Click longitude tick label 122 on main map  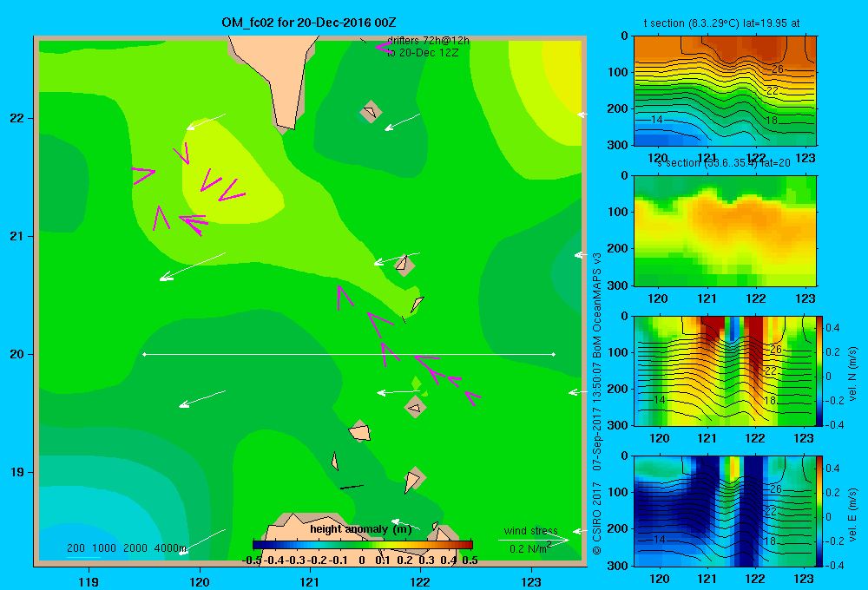coord(420,581)
